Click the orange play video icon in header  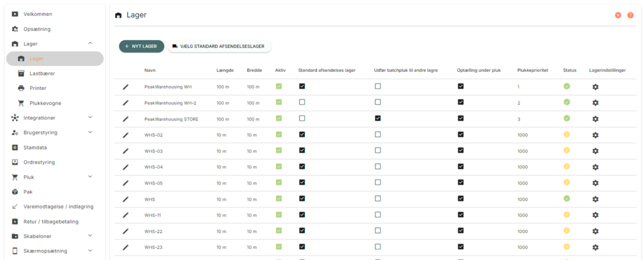[x=618, y=15]
